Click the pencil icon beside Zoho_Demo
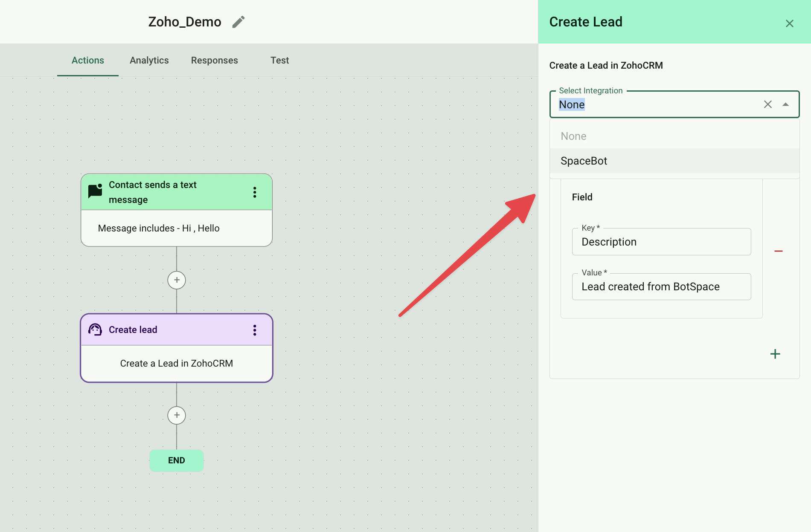Screen dimensions: 811x532 (x=238, y=22)
